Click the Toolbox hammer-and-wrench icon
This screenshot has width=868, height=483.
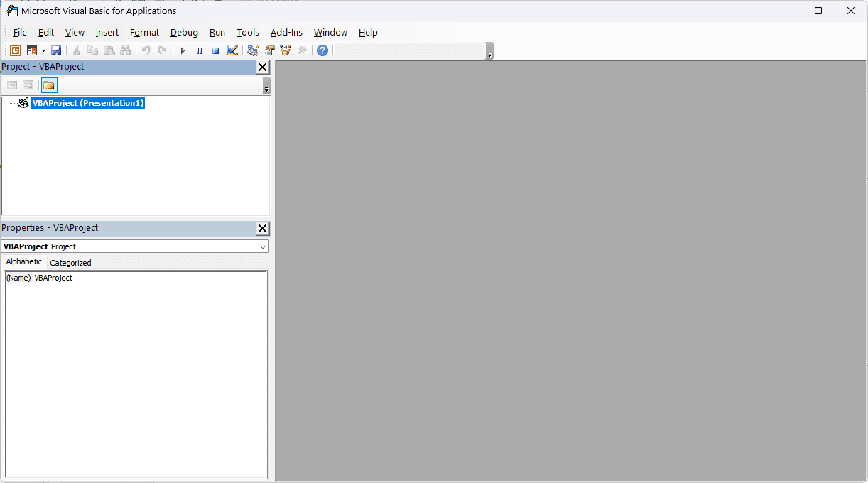click(x=302, y=50)
